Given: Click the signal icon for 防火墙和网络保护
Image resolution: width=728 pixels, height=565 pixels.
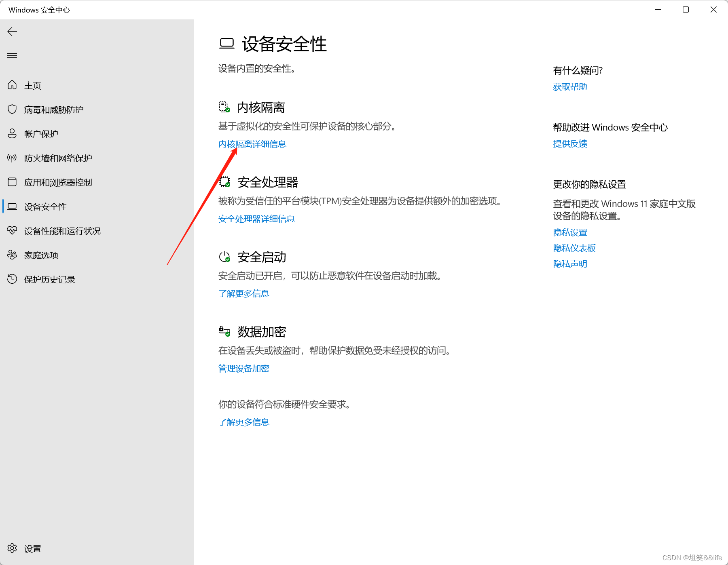Looking at the screenshot, I should 12,158.
